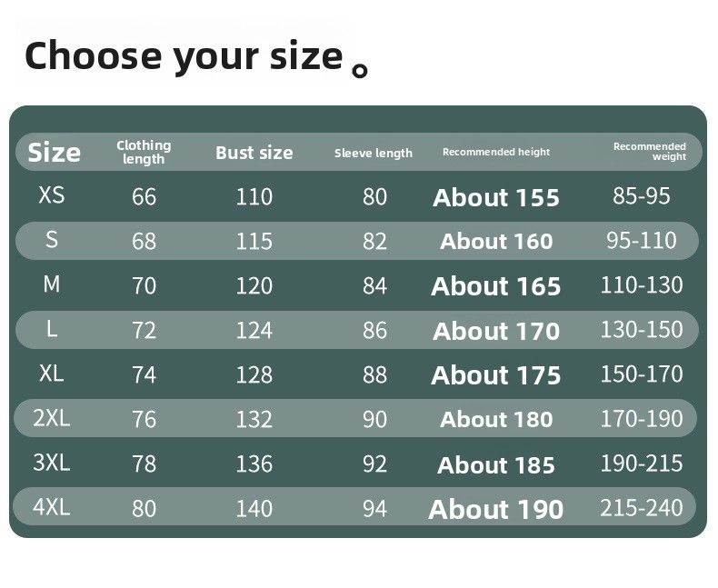Viewport: 718px width, 588px height.
Task: Select the XS size label
Action: 52,194
